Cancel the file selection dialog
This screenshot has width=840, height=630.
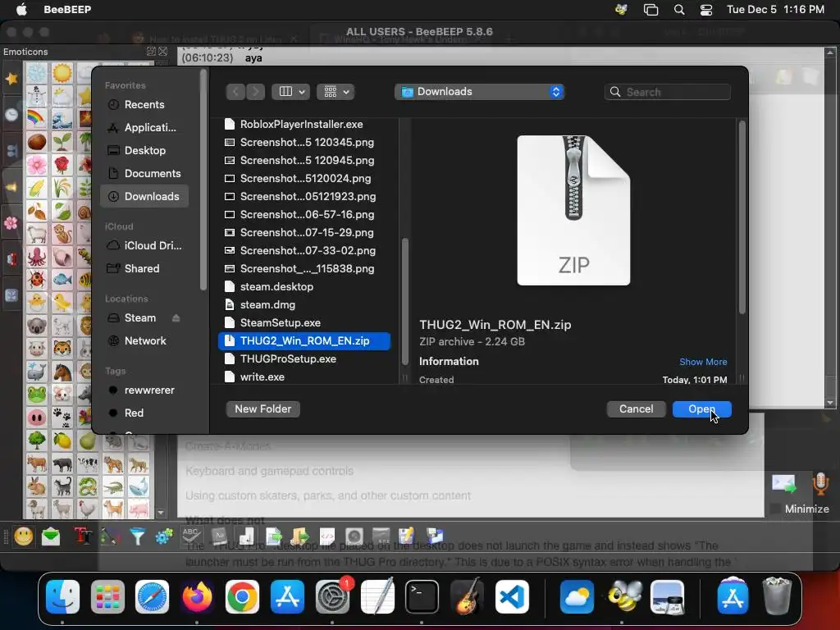point(636,409)
